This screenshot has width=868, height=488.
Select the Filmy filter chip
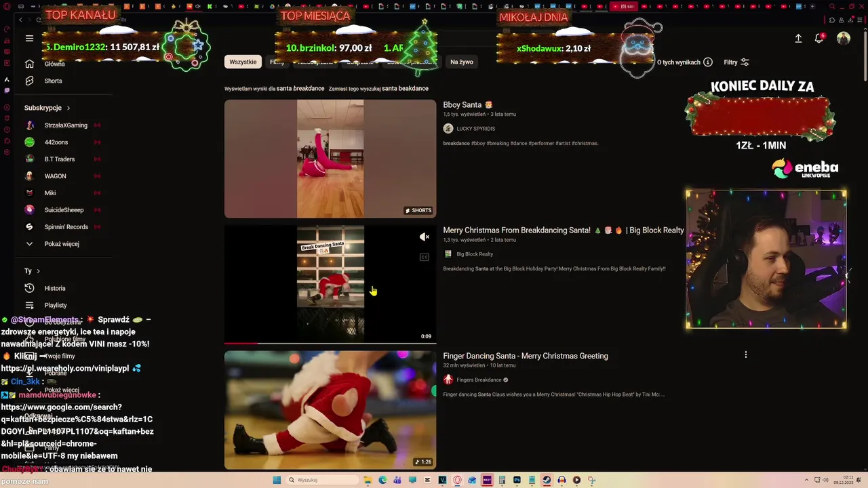coord(277,62)
